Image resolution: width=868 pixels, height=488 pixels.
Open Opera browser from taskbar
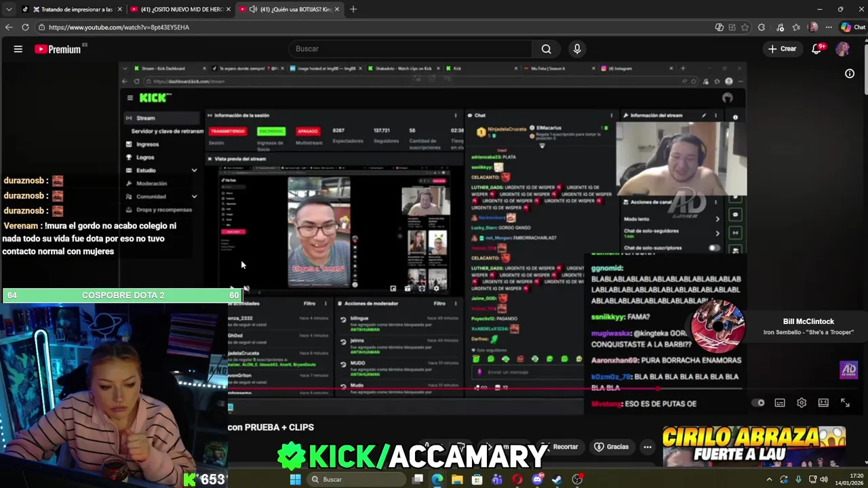tap(517, 479)
